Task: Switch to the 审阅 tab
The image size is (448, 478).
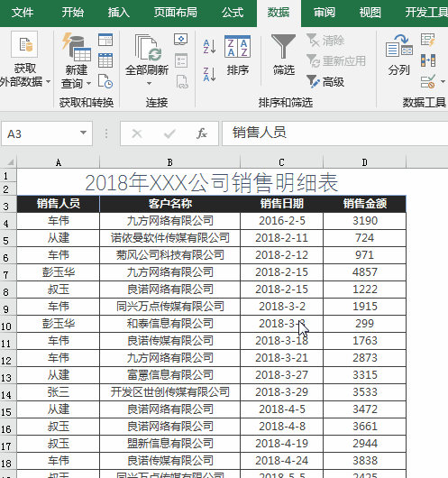Action: click(325, 13)
